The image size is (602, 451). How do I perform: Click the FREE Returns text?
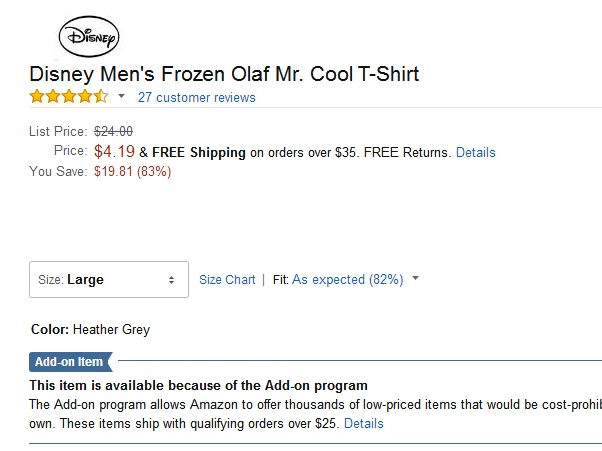407,152
